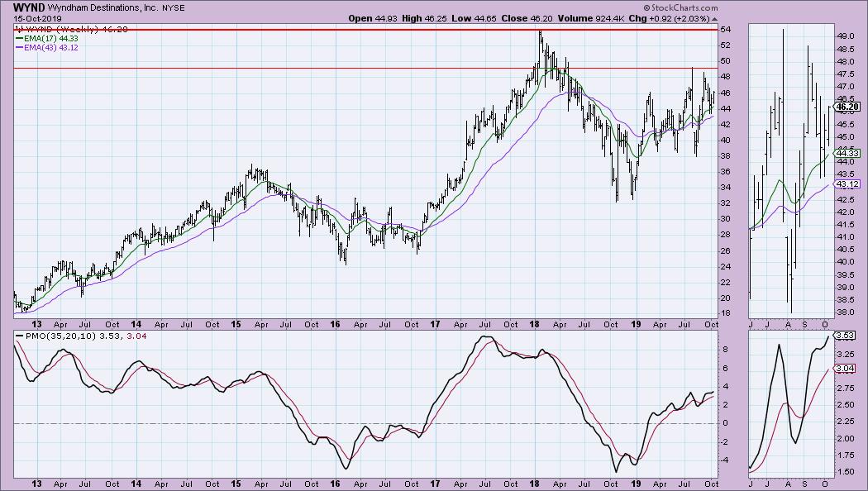Select the WYND (Weekly) legend entry
Screen dimensions: 868x491
point(76,29)
